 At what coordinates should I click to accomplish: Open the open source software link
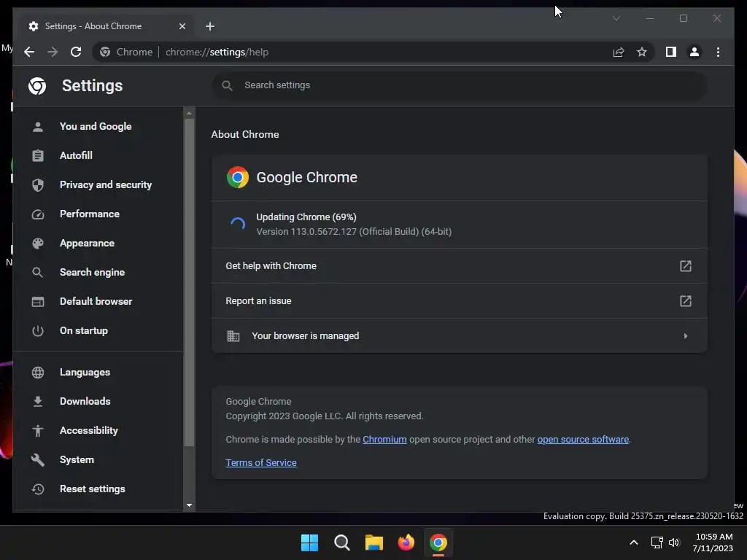pos(583,440)
